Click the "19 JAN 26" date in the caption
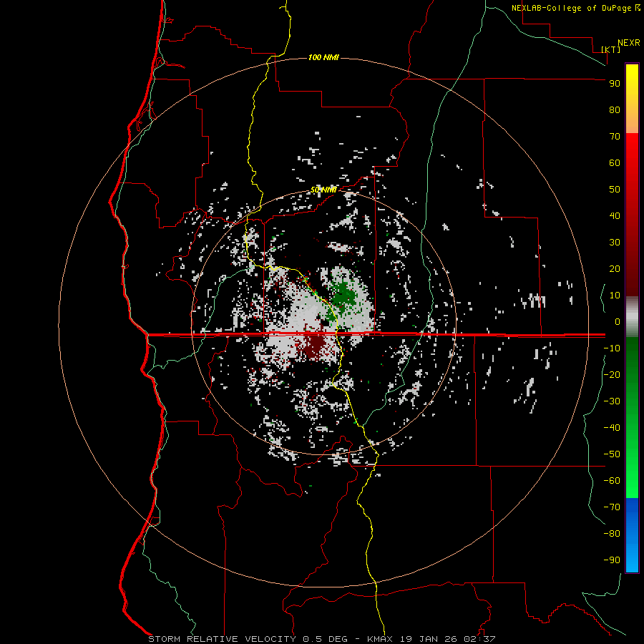The height and width of the screenshot is (644, 644). pyautogui.click(x=429, y=639)
